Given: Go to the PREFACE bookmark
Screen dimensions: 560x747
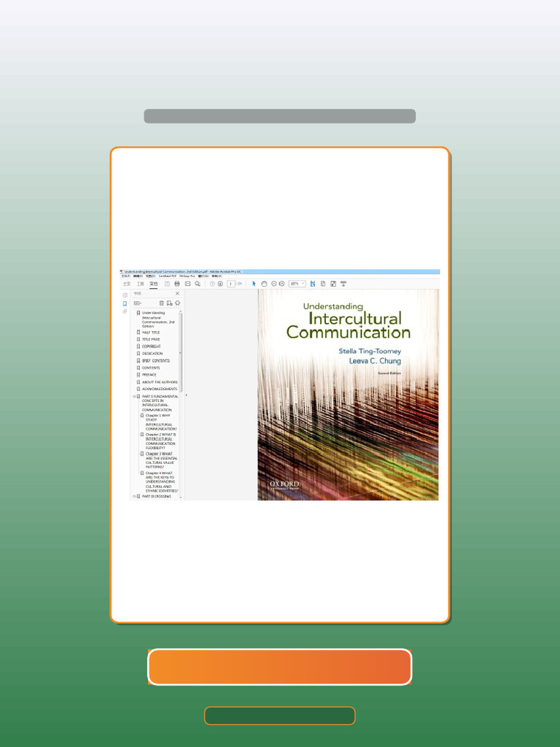Looking at the screenshot, I should tap(149, 375).
